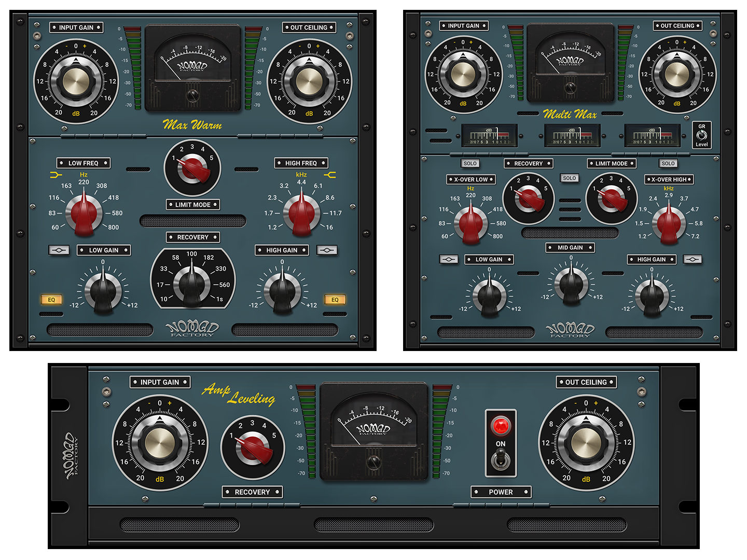The width and height of the screenshot is (747, 560).
Task: Toggle the right EQ button on Max Warm
Action: tap(335, 300)
